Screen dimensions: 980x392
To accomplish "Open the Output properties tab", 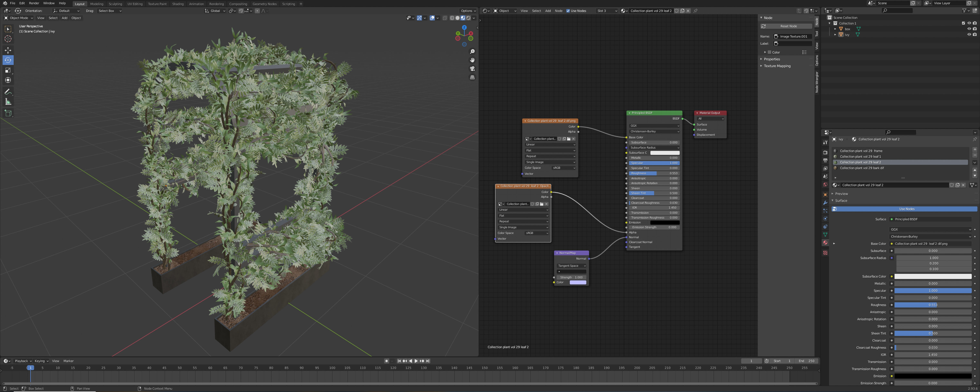I will point(825,160).
